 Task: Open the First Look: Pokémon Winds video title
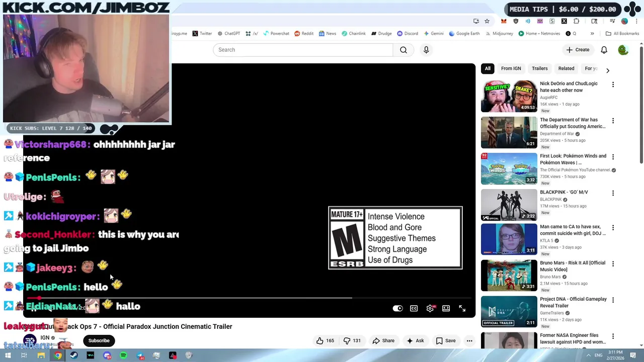573,159
